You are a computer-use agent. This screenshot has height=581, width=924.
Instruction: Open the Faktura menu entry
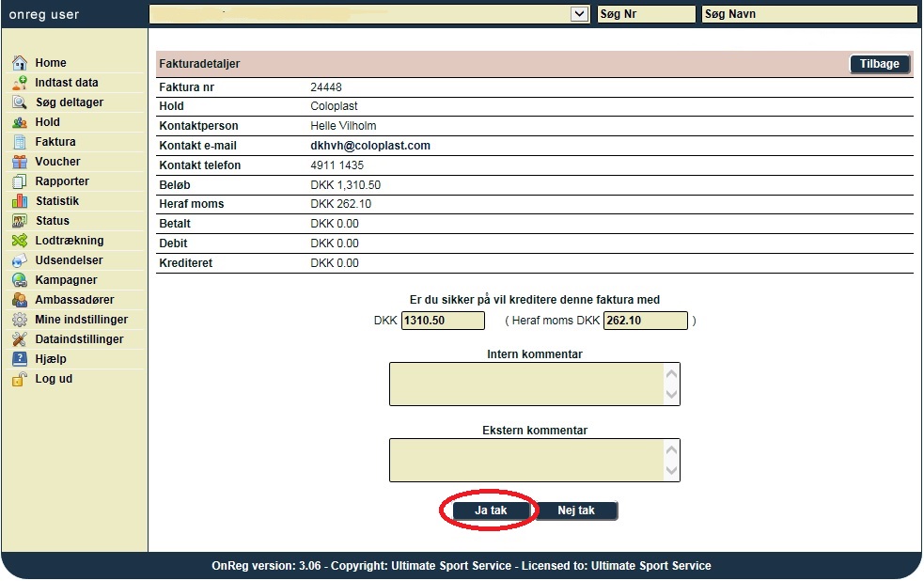click(55, 141)
